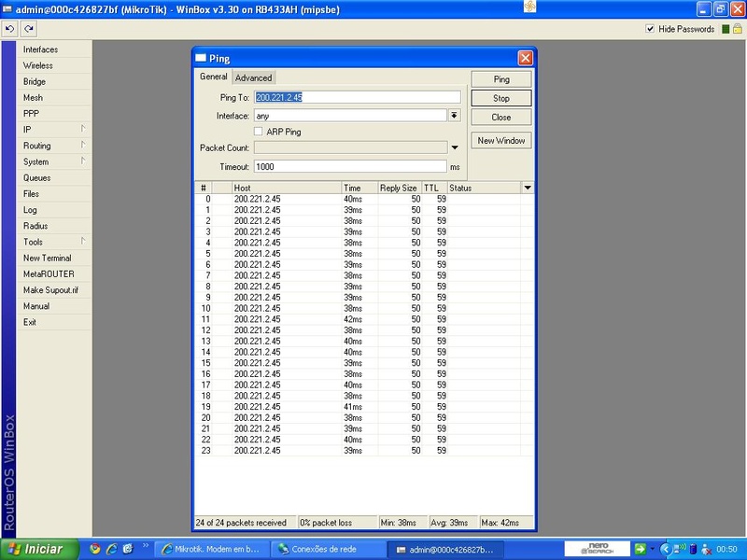Click the Timeout input field
This screenshot has height=560, width=747.
pyautogui.click(x=350, y=167)
